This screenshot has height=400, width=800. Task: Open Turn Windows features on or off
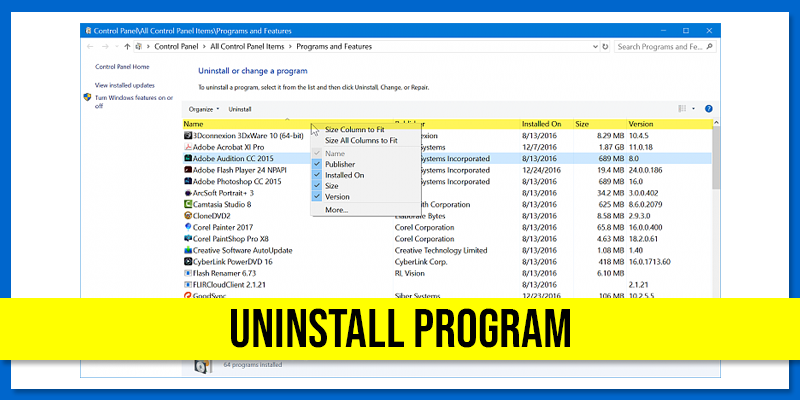pyautogui.click(x=134, y=102)
